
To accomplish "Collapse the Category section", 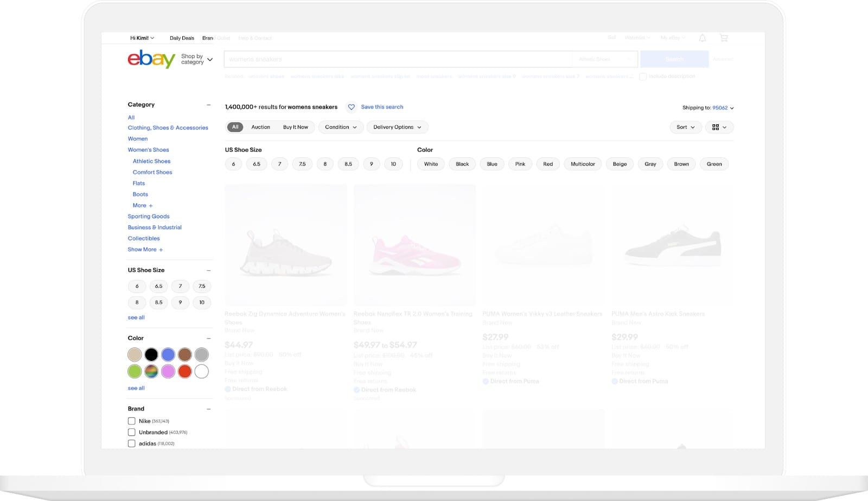I will [208, 105].
